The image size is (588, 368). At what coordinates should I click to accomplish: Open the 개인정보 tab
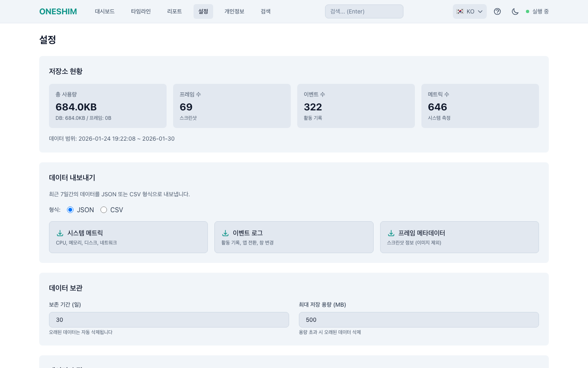(234, 11)
